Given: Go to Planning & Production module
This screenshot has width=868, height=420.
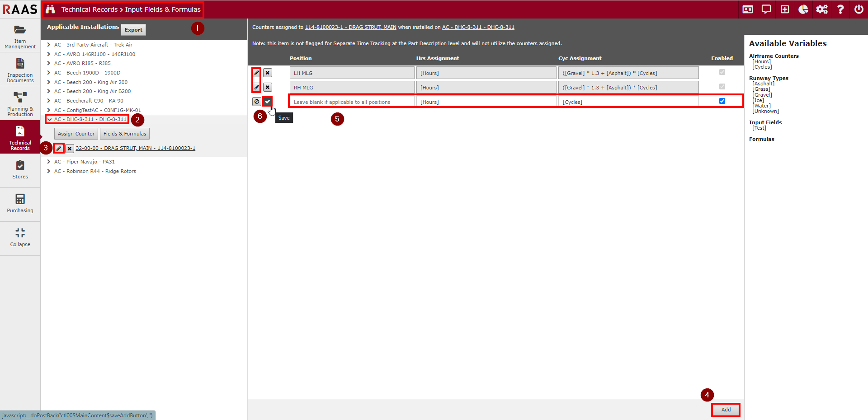Looking at the screenshot, I should coord(20,103).
